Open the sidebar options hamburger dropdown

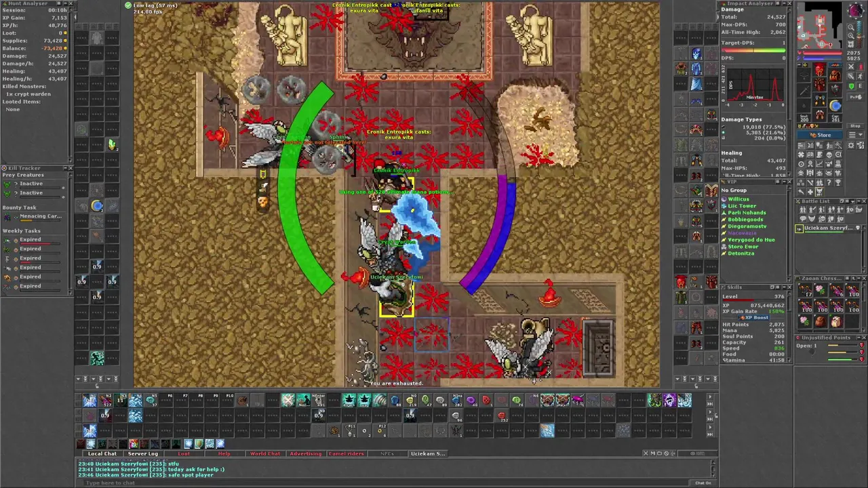pyautogui.click(x=856, y=135)
